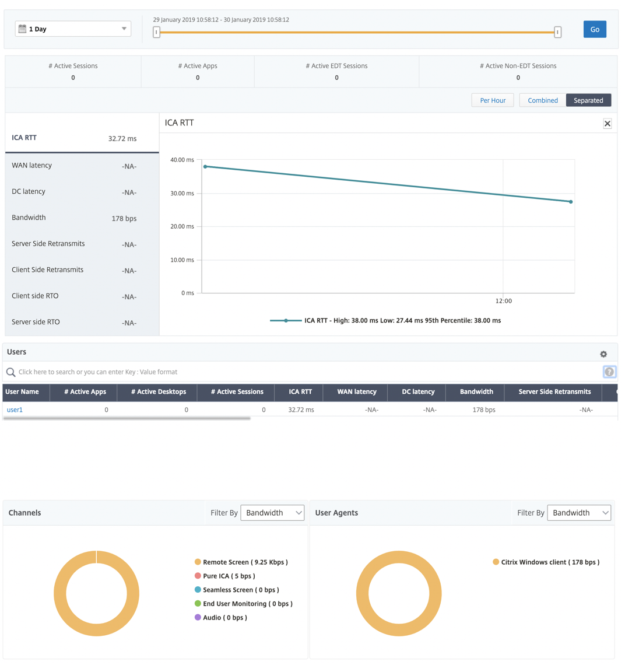
Task: Click the calendar icon in time selector
Action: click(x=22, y=29)
